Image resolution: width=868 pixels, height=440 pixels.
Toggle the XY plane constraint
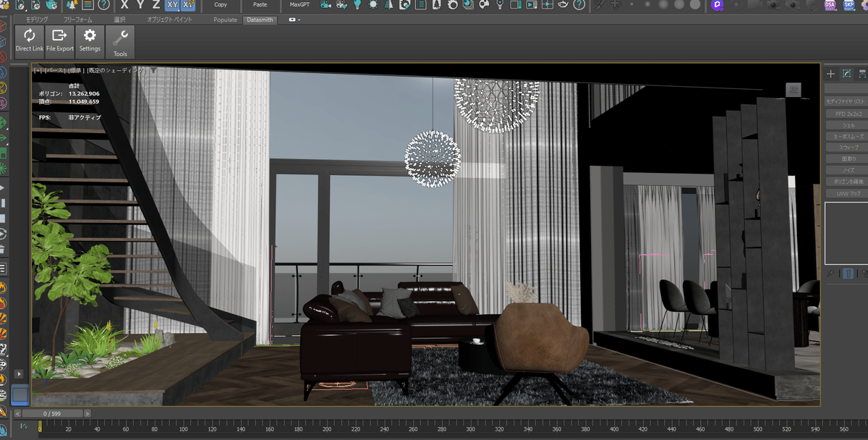coord(171,5)
